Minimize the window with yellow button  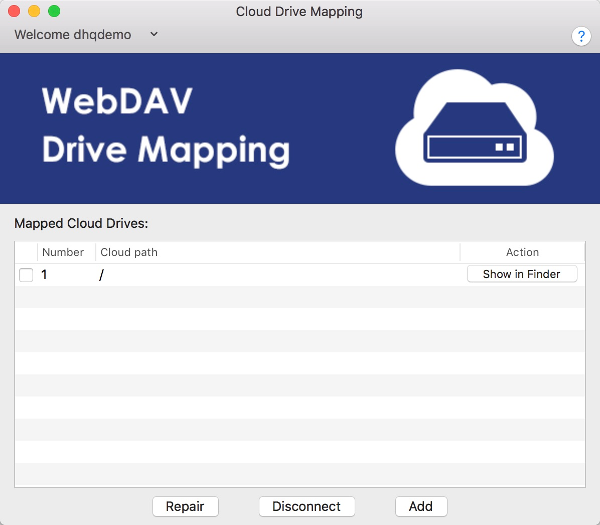point(34,11)
